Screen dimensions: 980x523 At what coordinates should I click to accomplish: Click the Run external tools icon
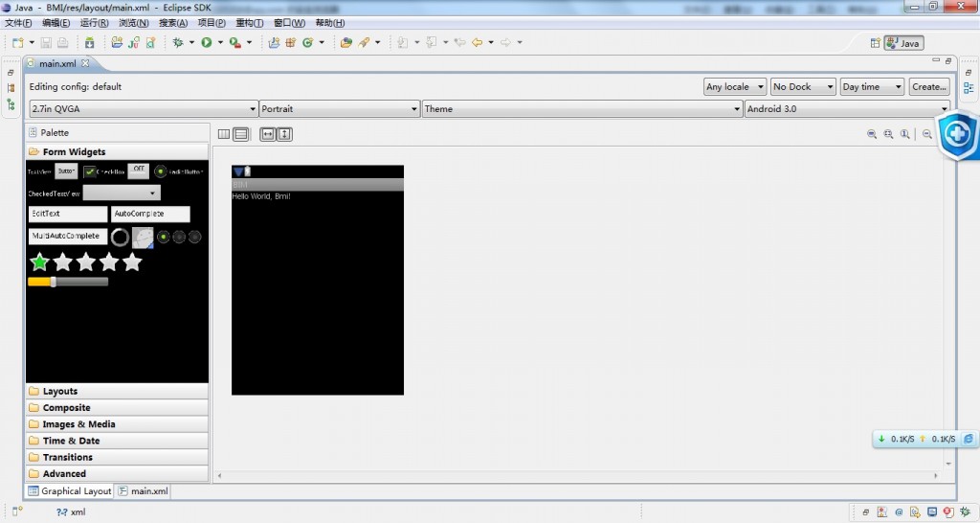click(235, 42)
